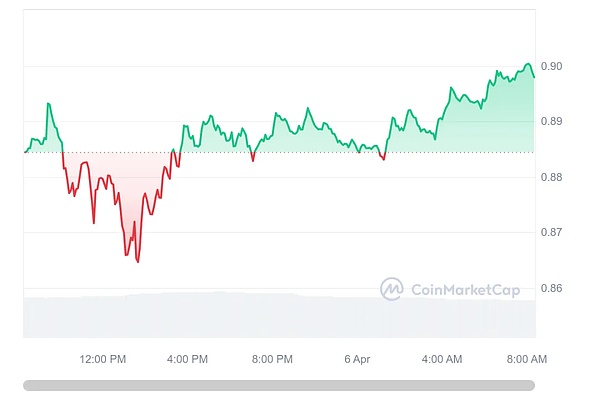This screenshot has width=600, height=400.
Task: Select the 12:00 PM time label
Action: 103,359
